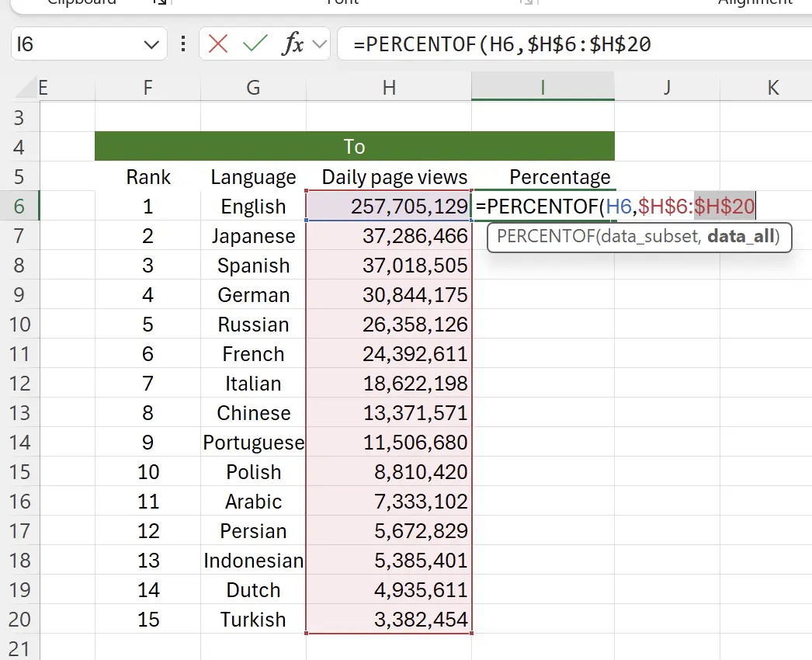The image size is (812, 660).
Task: Click the Alignment group label area
Action: tap(755, 4)
